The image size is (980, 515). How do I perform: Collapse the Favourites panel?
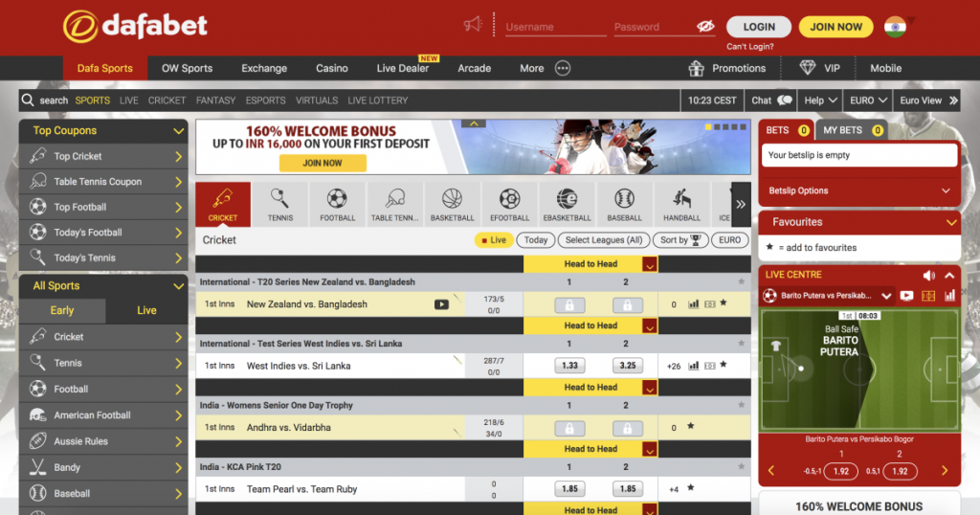951,222
